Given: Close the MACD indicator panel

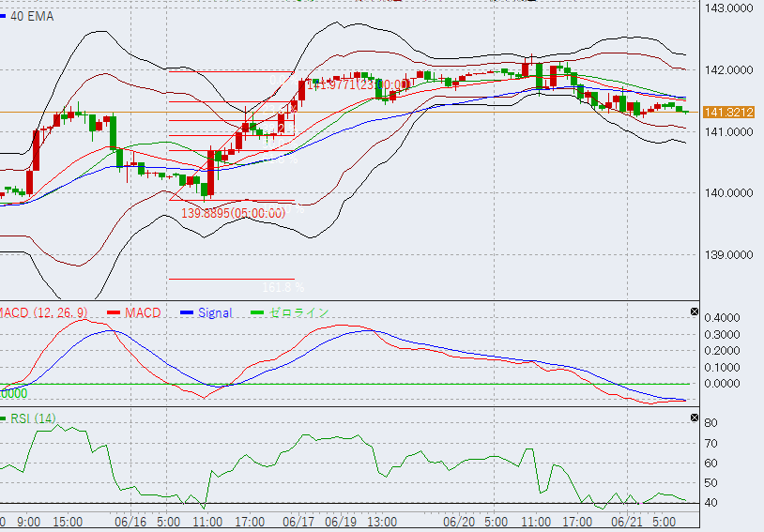Looking at the screenshot, I should pyautogui.click(x=694, y=312).
